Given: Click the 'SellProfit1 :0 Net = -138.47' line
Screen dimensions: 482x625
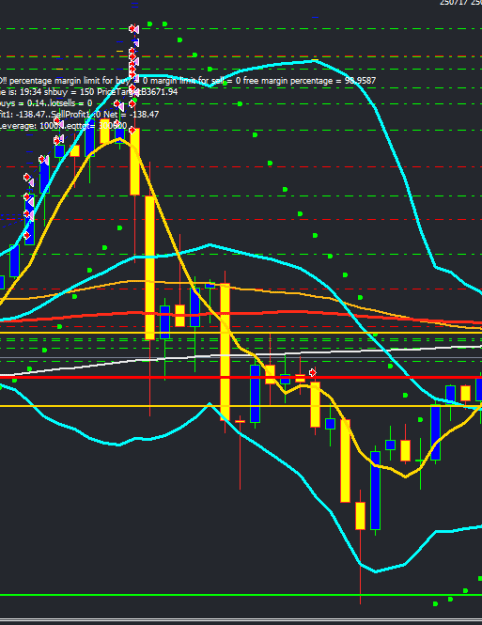Looking at the screenshot, I should (105, 114).
